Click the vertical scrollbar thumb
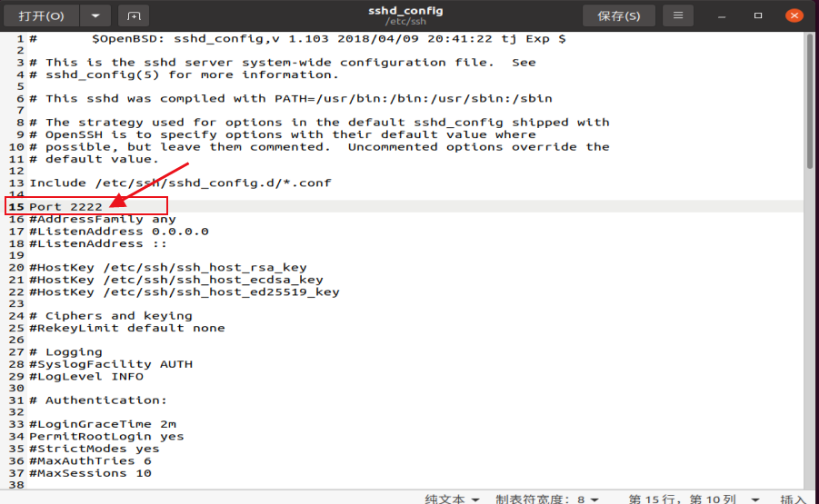The width and height of the screenshot is (819, 504). pos(810,101)
